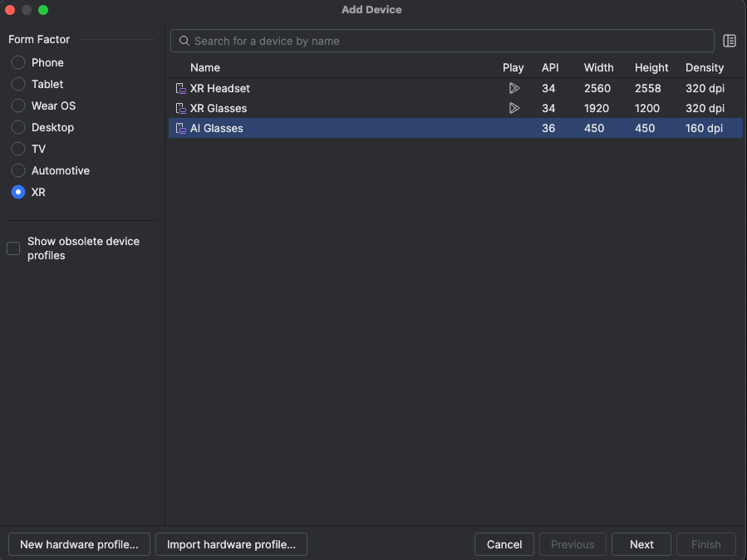747x560 pixels.
Task: Select the Wear OS form factor
Action: (x=17, y=106)
